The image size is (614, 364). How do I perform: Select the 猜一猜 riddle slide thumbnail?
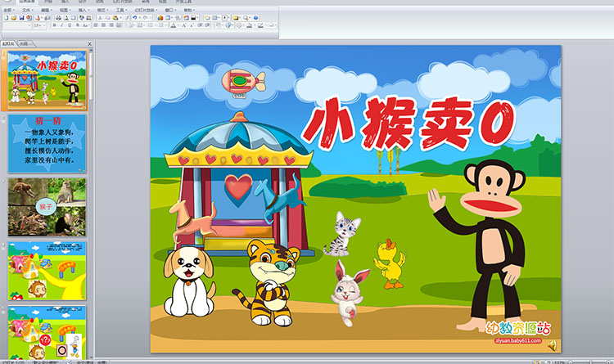pos(47,144)
